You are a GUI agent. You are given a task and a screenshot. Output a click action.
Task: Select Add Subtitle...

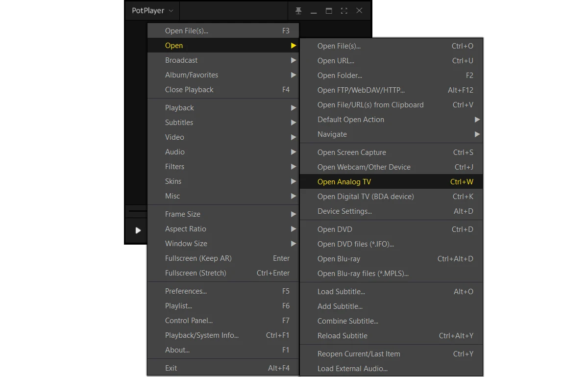391,306
